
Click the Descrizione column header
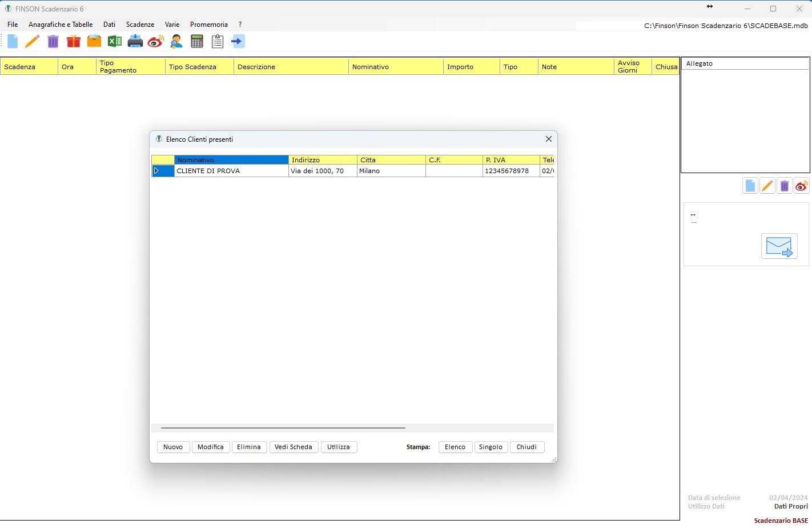coord(291,66)
